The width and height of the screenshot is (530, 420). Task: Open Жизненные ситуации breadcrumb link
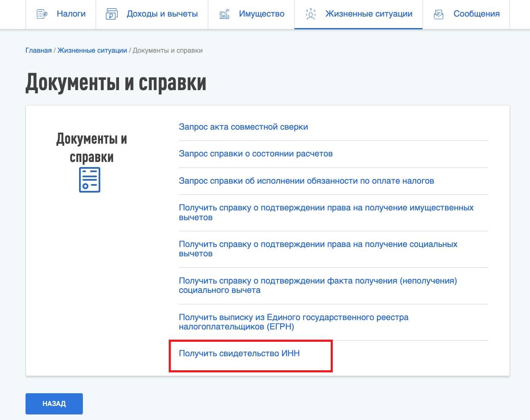click(x=92, y=50)
